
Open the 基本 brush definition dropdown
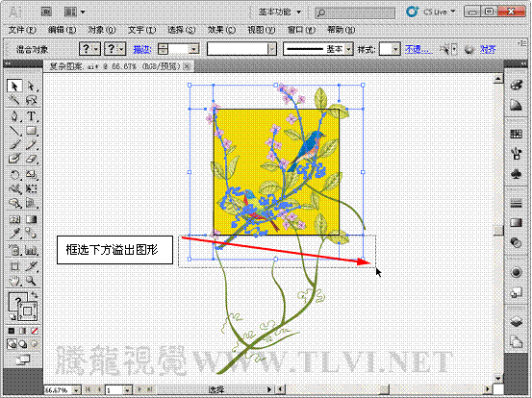pyautogui.click(x=349, y=49)
